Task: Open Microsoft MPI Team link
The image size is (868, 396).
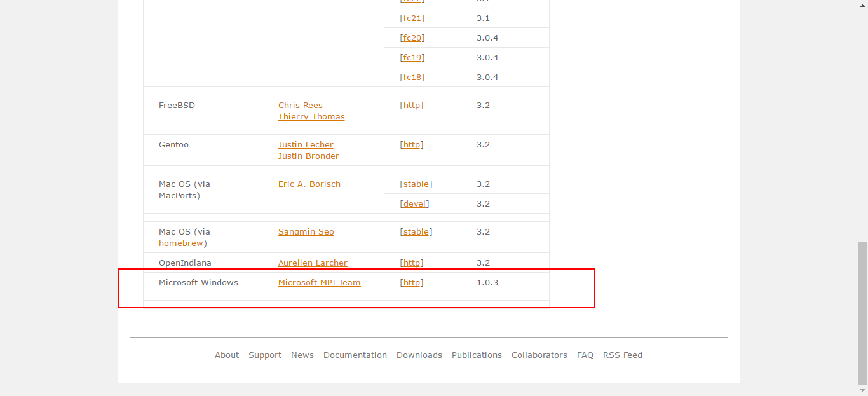Action: [320, 282]
